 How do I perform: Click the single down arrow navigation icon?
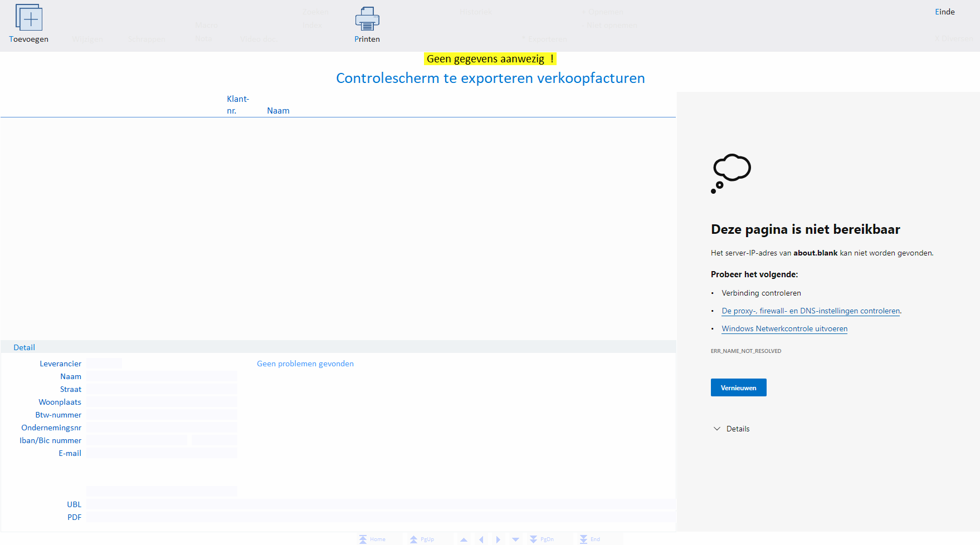click(x=515, y=539)
